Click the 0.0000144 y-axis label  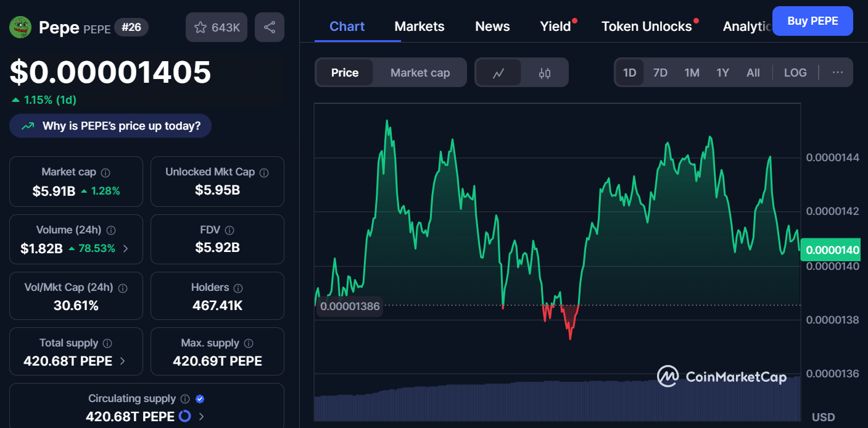point(832,157)
